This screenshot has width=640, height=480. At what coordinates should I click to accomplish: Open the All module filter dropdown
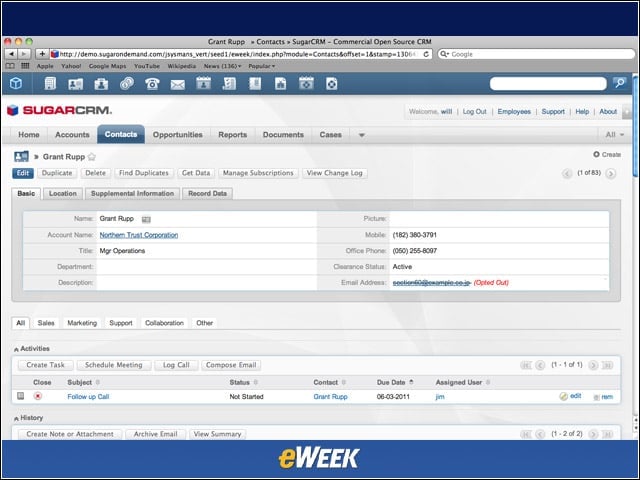point(615,135)
